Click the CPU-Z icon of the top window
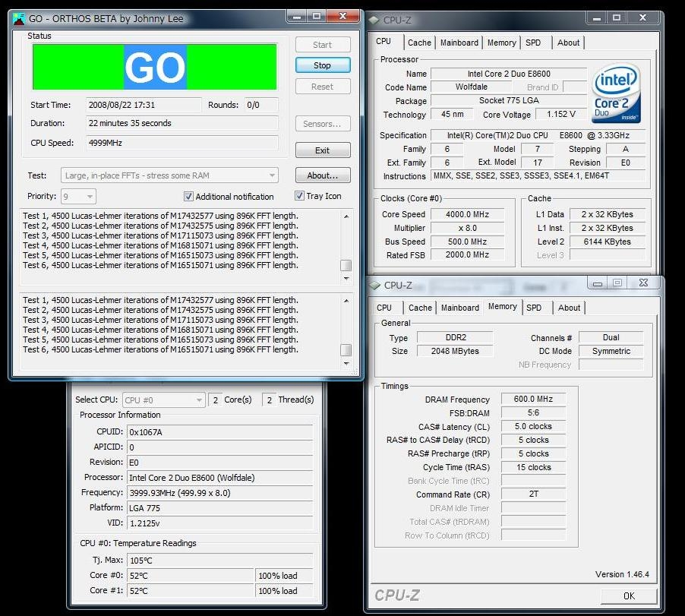 (x=374, y=20)
